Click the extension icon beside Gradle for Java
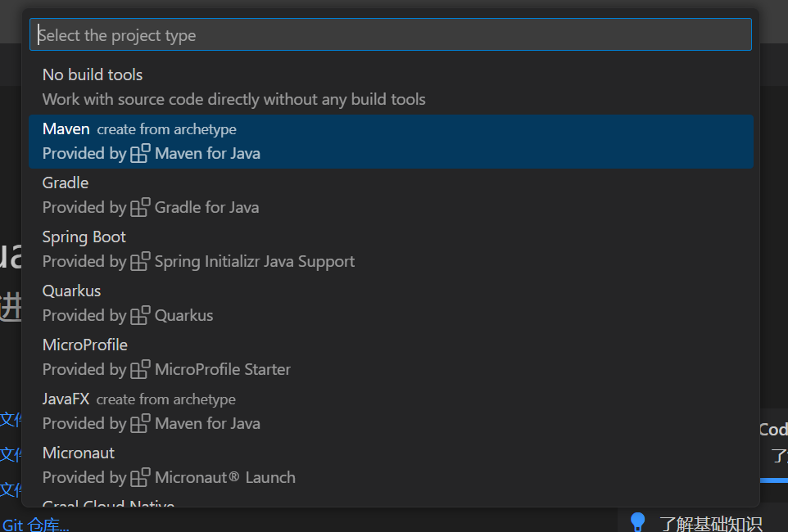 pos(140,207)
